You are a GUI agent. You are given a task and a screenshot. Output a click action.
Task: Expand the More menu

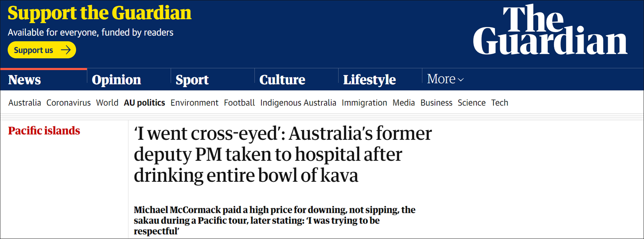pos(445,79)
